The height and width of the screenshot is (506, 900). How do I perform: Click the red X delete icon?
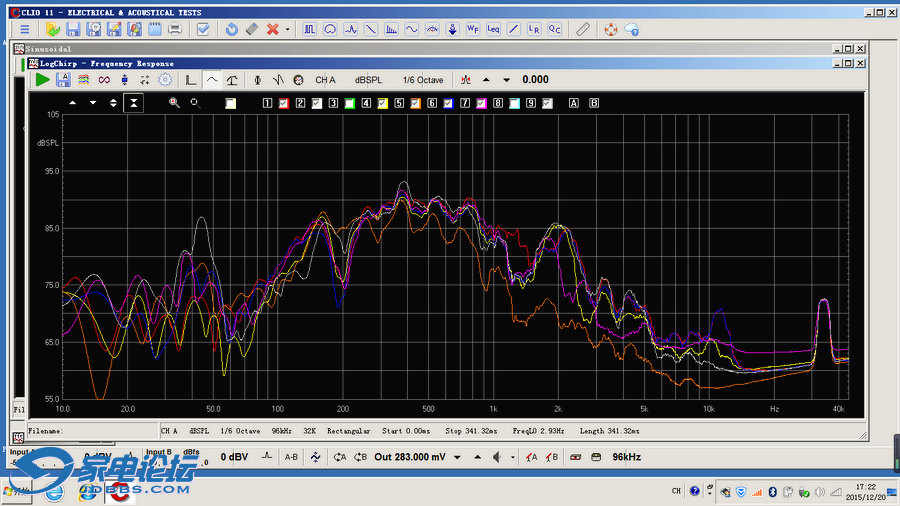pos(272,29)
